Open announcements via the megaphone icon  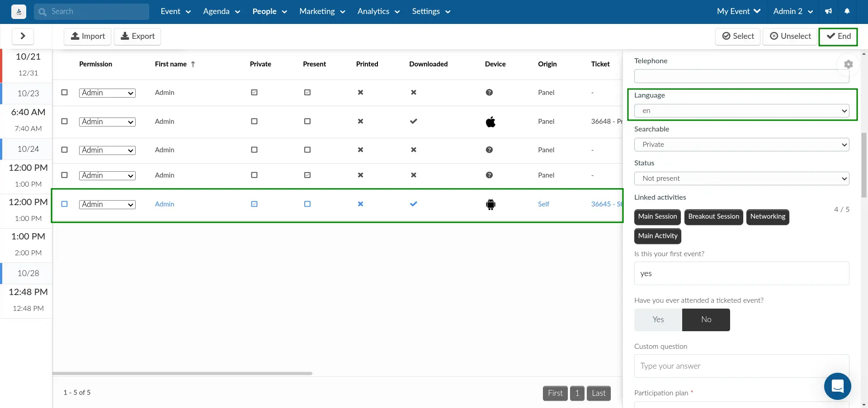click(828, 11)
